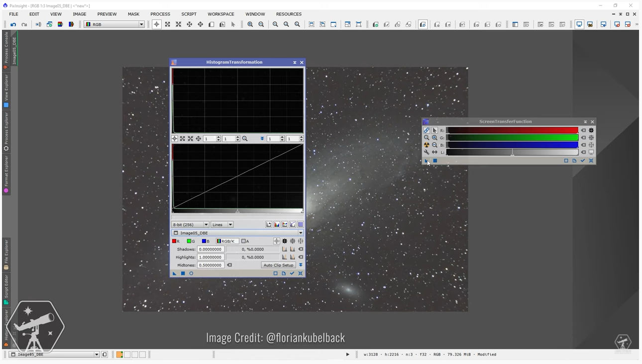642x364 pixels.
Task: Open the RESOURCES menu
Action: tap(289, 14)
